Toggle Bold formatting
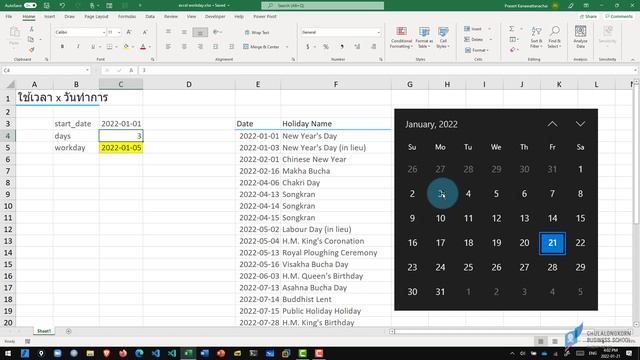The image size is (640, 360). click(x=62, y=47)
